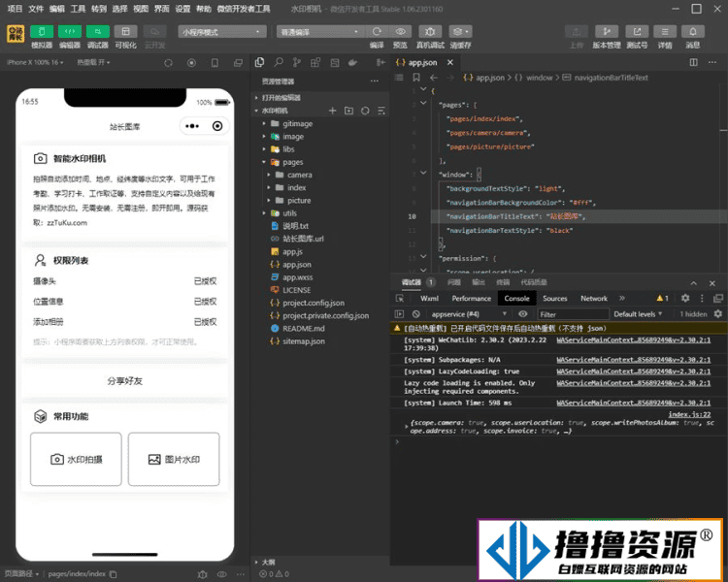Screen dimensions: 728x582
Task: Toggle the simulator (模拟器) panel button
Action: [42, 32]
